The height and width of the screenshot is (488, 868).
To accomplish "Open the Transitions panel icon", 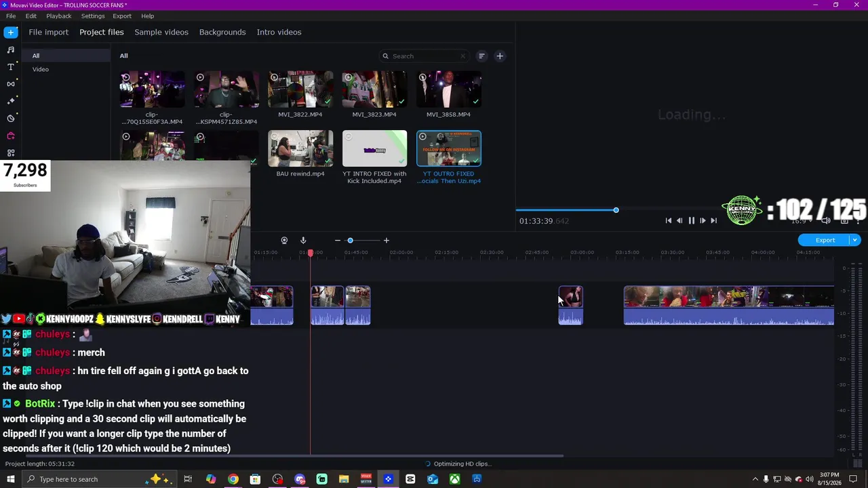I will pyautogui.click(x=11, y=84).
